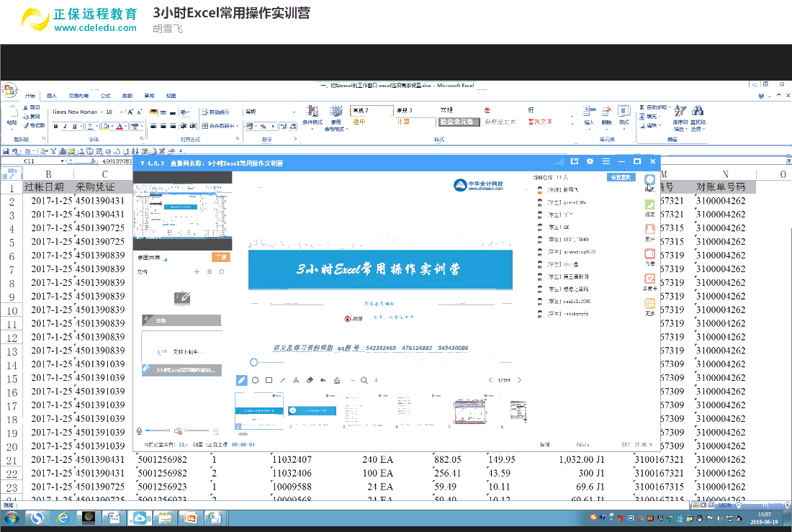Mute the microphone in the live player

(138, 432)
